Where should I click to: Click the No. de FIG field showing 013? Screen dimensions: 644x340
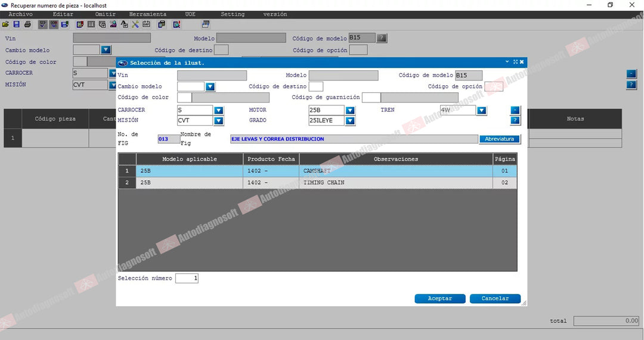169,139
